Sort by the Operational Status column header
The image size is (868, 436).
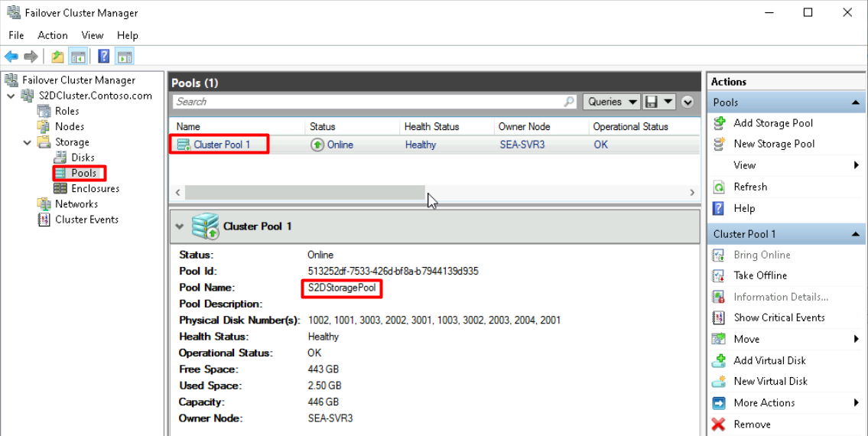644,127
